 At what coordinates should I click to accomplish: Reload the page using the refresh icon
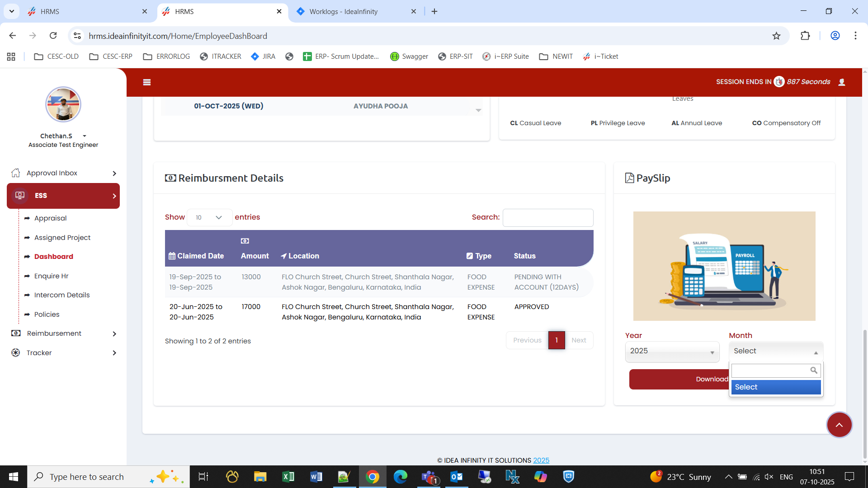coord(53,36)
